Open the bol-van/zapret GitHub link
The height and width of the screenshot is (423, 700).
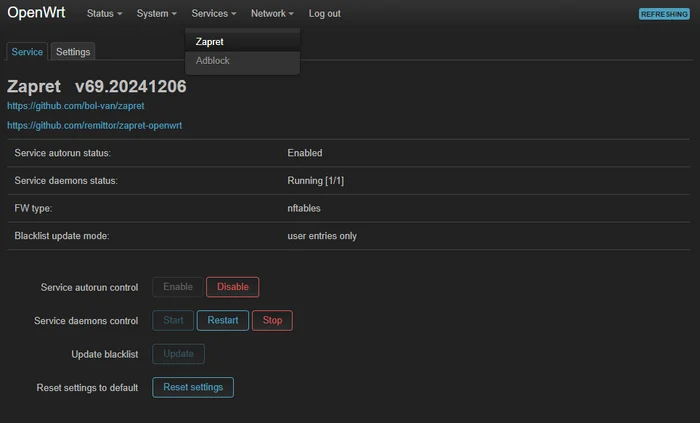pyautogui.click(x=76, y=106)
